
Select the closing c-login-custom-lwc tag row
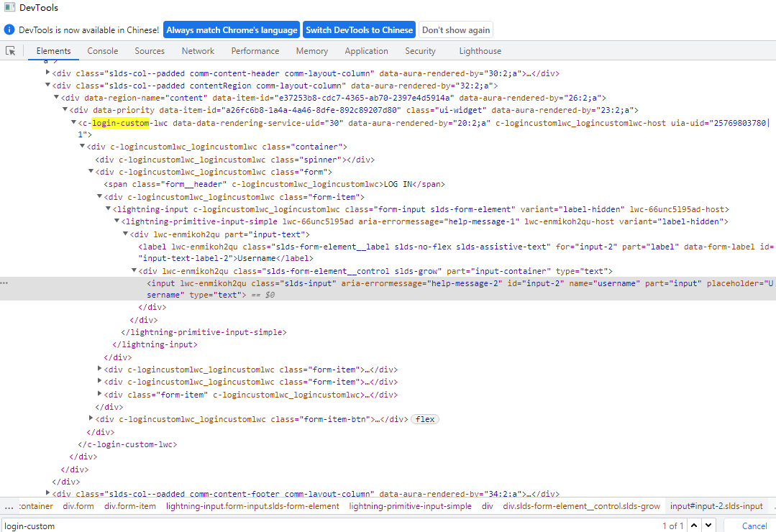[x=128, y=444]
